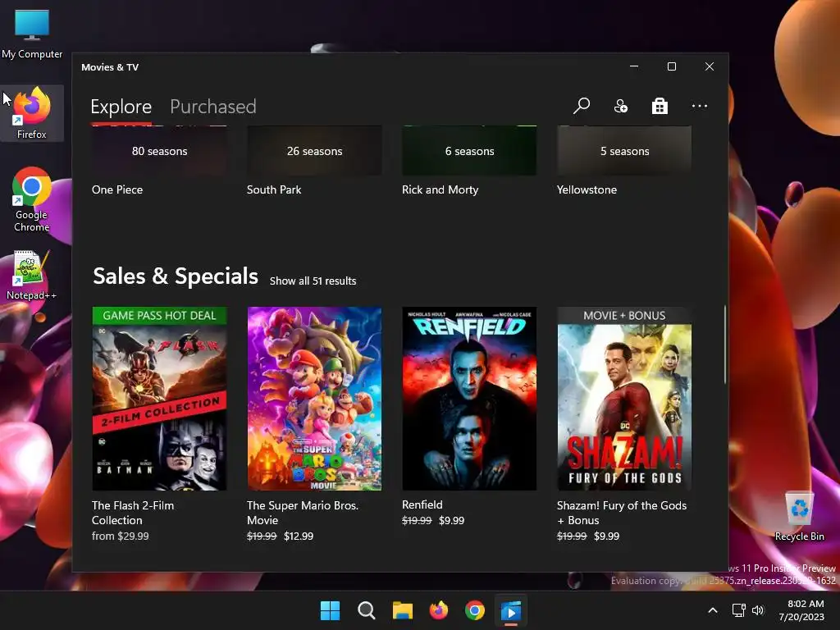Maximize the Movies & TV window
The height and width of the screenshot is (630, 840).
click(672, 66)
